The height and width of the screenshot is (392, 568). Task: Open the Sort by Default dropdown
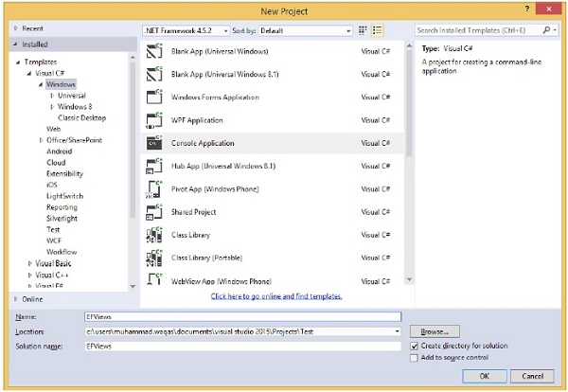[x=305, y=31]
